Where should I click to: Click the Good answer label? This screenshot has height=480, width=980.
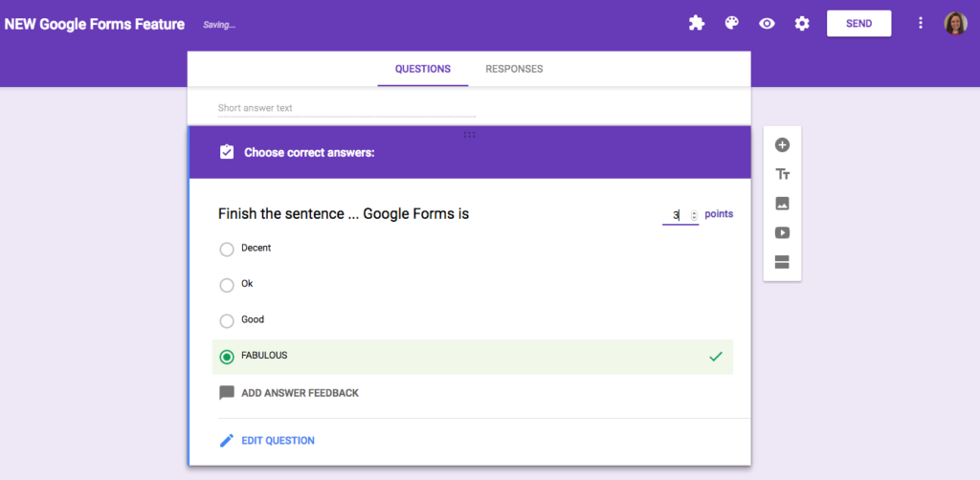(x=253, y=319)
